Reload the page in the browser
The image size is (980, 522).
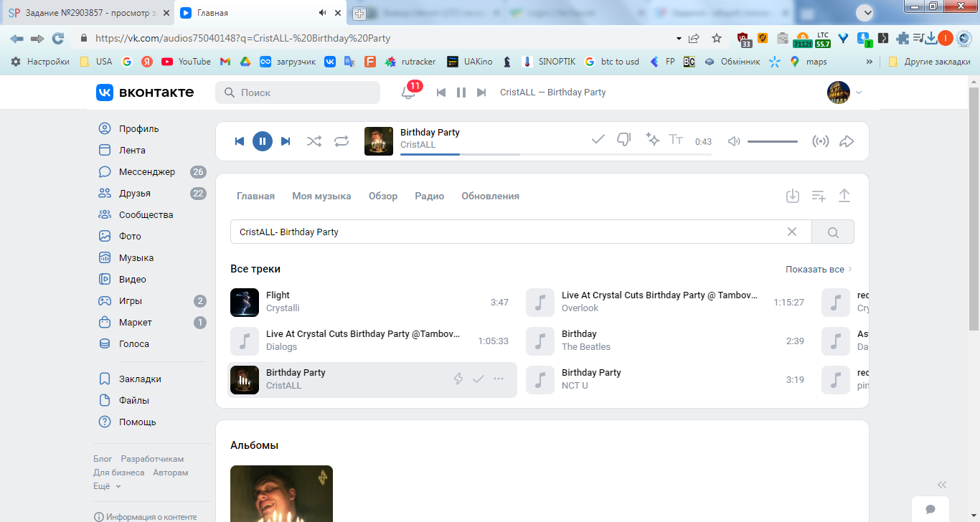tap(58, 38)
